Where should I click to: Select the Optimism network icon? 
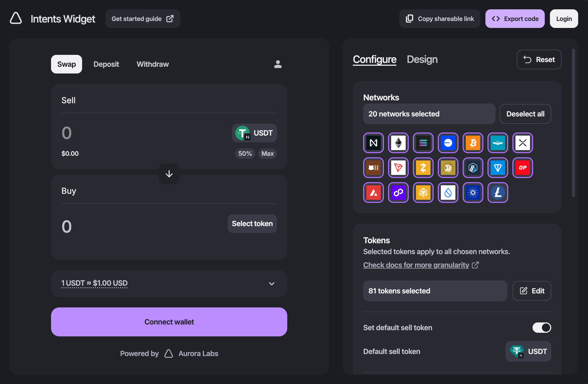[523, 168]
